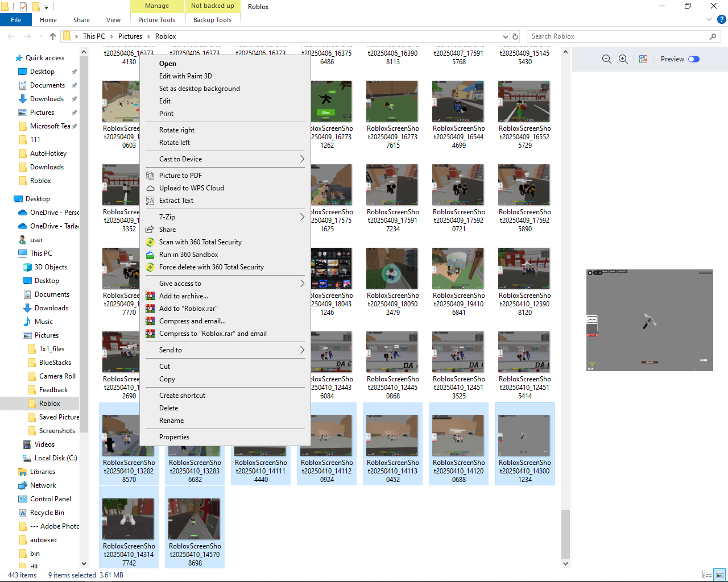Click Share in the context menu

tap(167, 230)
